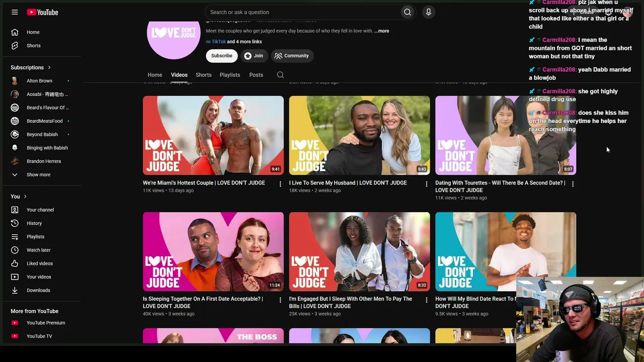
Task: Go to the YouTube logo homepage
Action: [x=42, y=12]
